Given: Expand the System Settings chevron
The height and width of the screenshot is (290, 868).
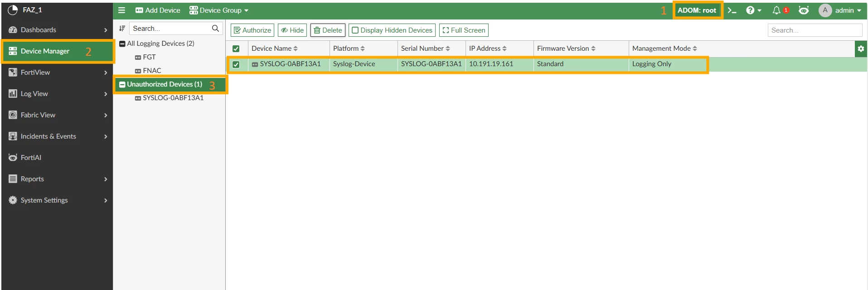Looking at the screenshot, I should tap(106, 200).
